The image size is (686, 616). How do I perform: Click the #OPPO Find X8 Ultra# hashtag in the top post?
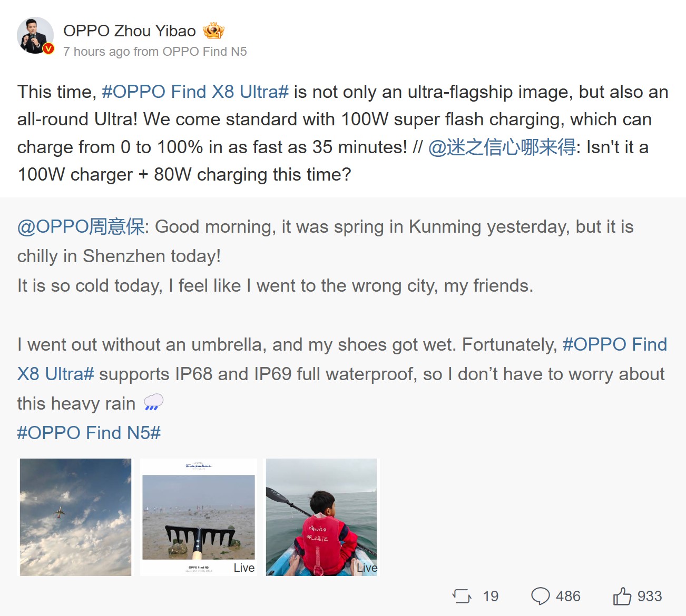[195, 92]
